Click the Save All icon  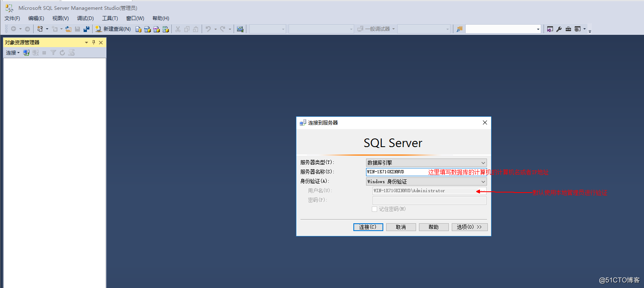pos(86,29)
